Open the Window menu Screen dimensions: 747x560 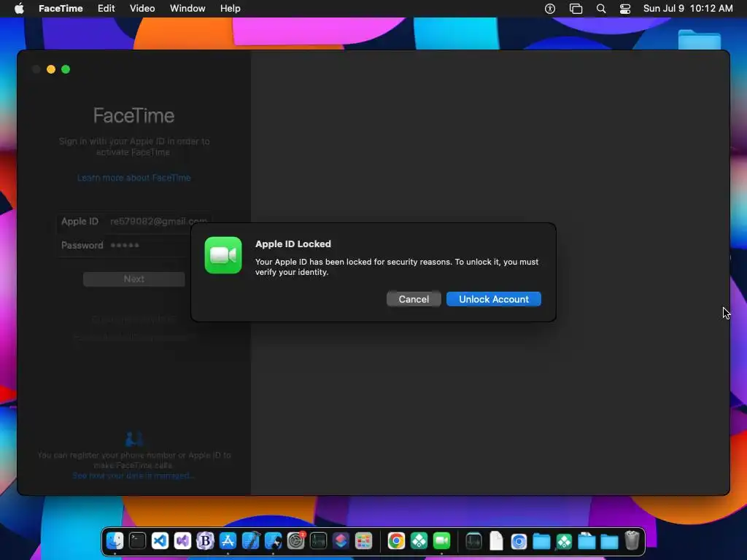[187, 9]
